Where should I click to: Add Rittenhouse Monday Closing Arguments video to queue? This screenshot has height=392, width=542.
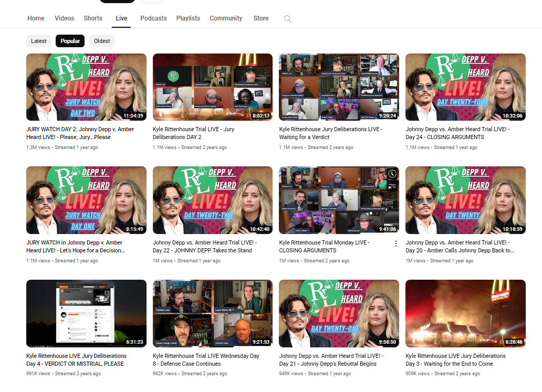[392, 187]
